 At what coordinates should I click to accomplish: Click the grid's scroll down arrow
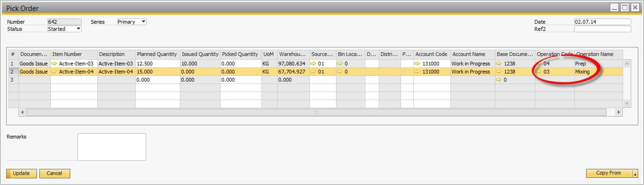[627, 103]
